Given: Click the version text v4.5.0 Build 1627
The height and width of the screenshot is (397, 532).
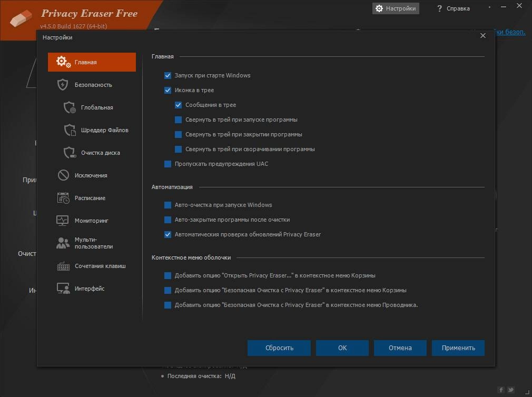Looking at the screenshot, I should (74, 26).
